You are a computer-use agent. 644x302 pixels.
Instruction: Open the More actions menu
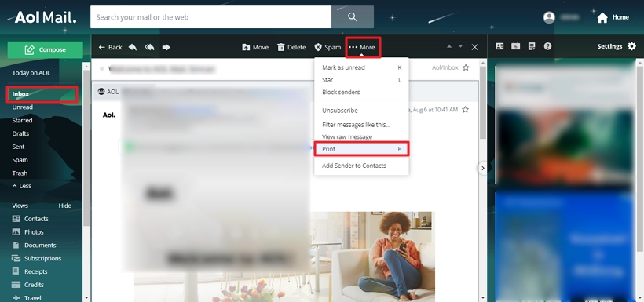(363, 47)
